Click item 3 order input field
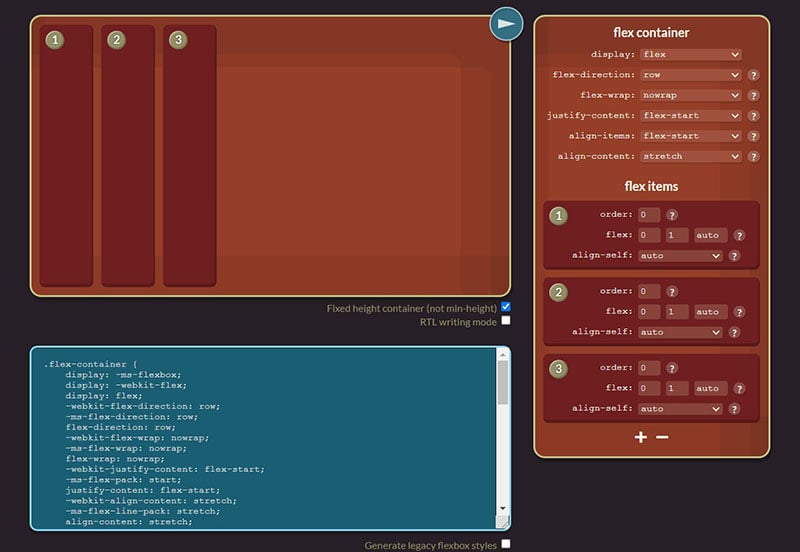The height and width of the screenshot is (552, 800). coord(649,368)
